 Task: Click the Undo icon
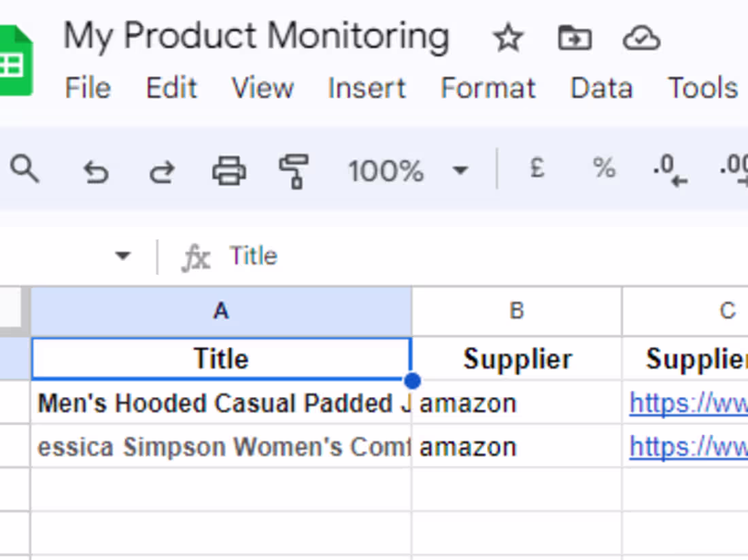(95, 171)
